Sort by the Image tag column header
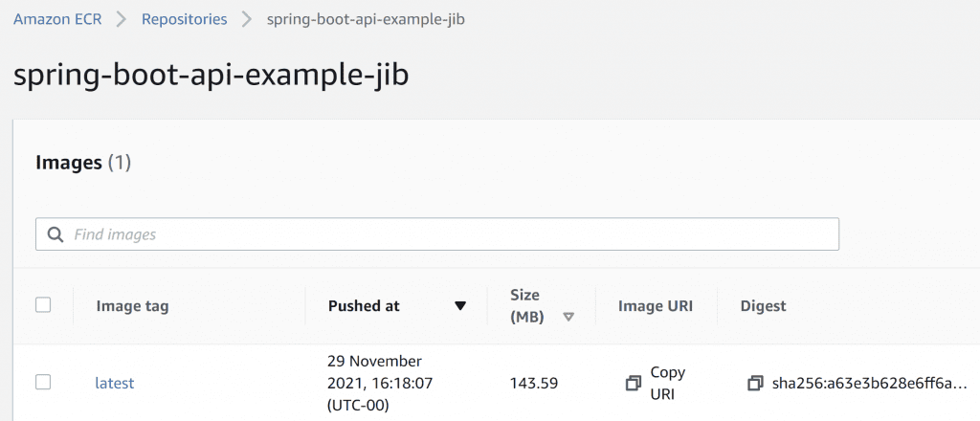This screenshot has width=980, height=421. pyautogui.click(x=132, y=306)
